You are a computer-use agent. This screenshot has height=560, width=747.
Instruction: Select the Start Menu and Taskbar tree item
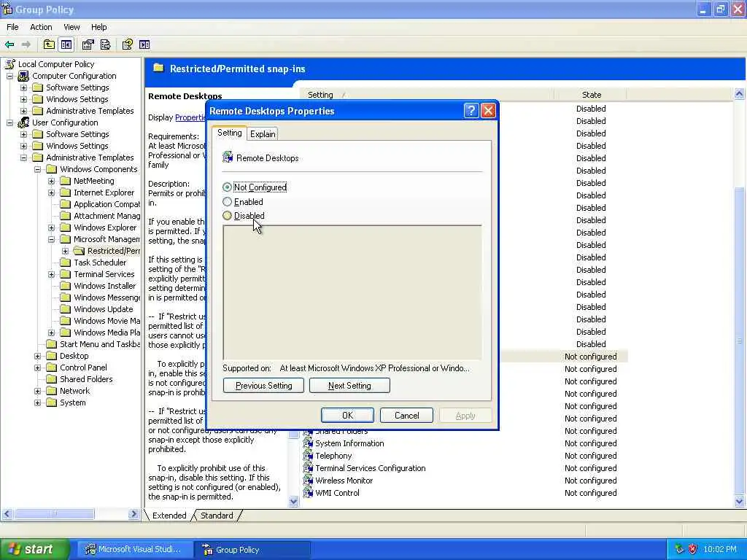coord(99,344)
